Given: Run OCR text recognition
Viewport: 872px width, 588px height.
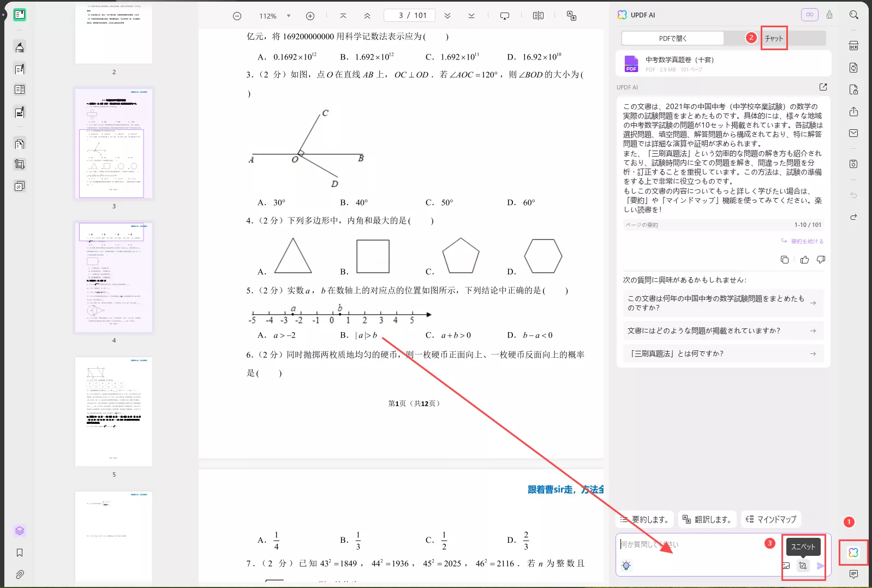Looking at the screenshot, I should [854, 46].
